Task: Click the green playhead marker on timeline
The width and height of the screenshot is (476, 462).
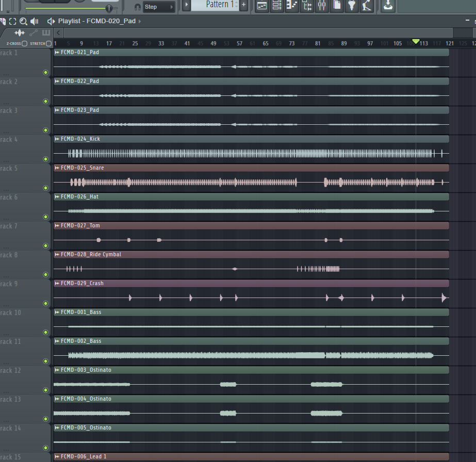Action: (416, 42)
